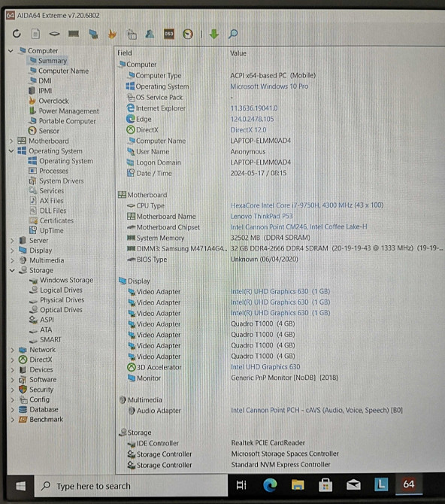This screenshot has height=504, width=445.
Task: Click the green download arrow icon
Action: click(214, 33)
